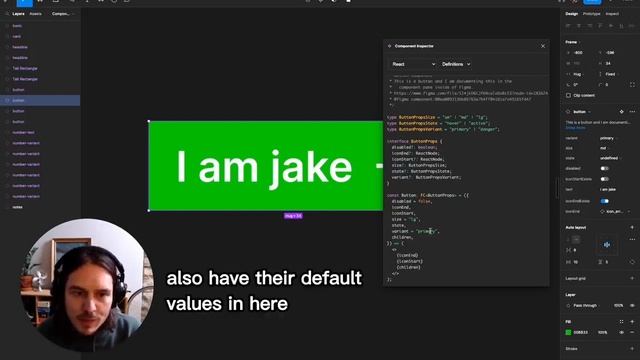Open the button component name dropdown

pyautogui.click(x=582, y=112)
